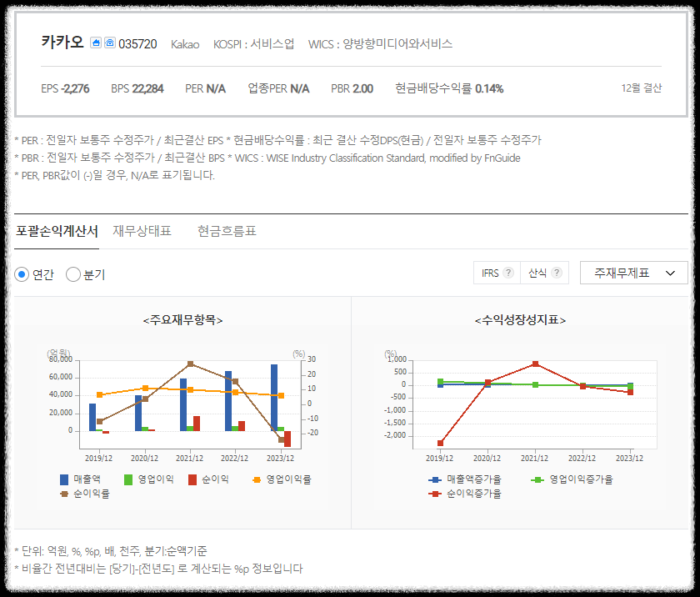700x597 pixels.
Task: Click the <주요재무항목> chart title
Action: point(182,319)
